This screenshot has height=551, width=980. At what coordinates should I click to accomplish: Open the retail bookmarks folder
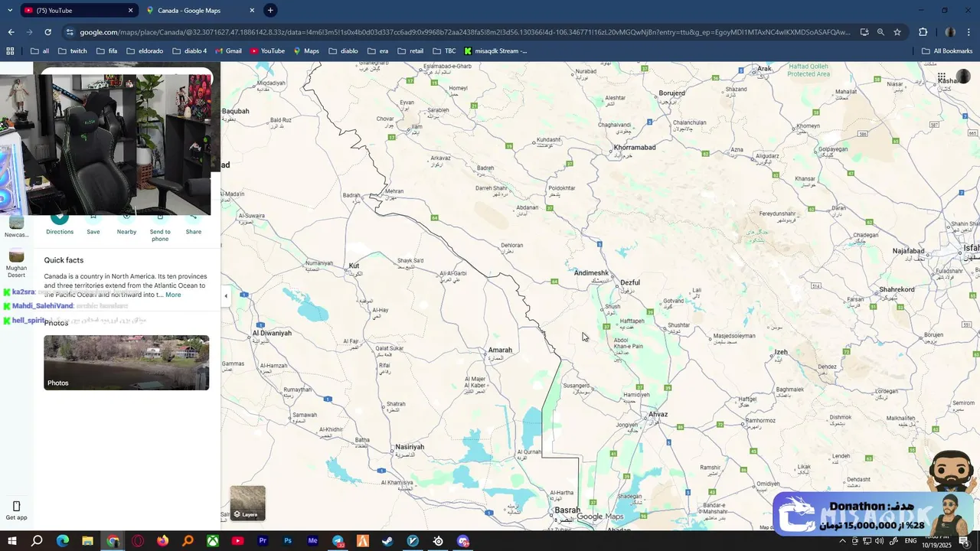pyautogui.click(x=410, y=51)
